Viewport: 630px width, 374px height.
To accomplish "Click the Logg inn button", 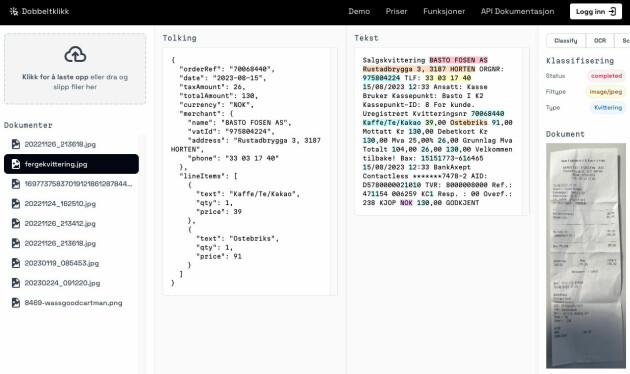I will (x=596, y=11).
